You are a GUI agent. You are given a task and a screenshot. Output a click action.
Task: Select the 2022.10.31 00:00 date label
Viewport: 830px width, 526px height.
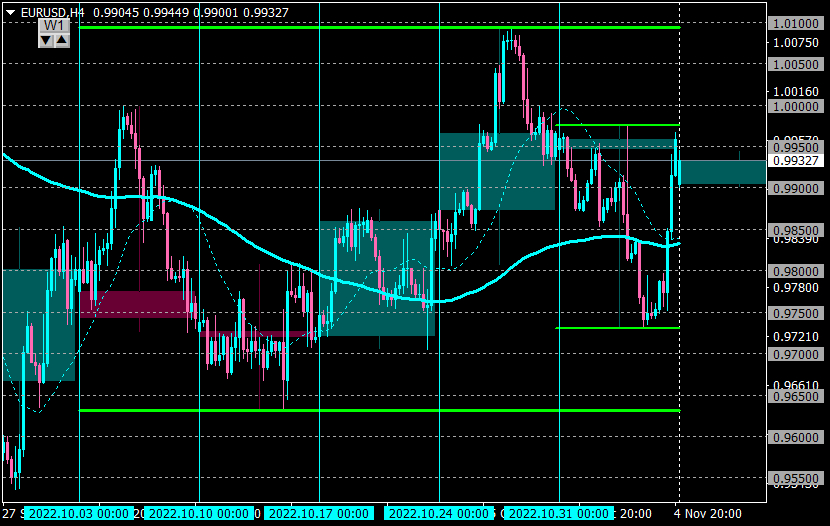tap(559, 513)
